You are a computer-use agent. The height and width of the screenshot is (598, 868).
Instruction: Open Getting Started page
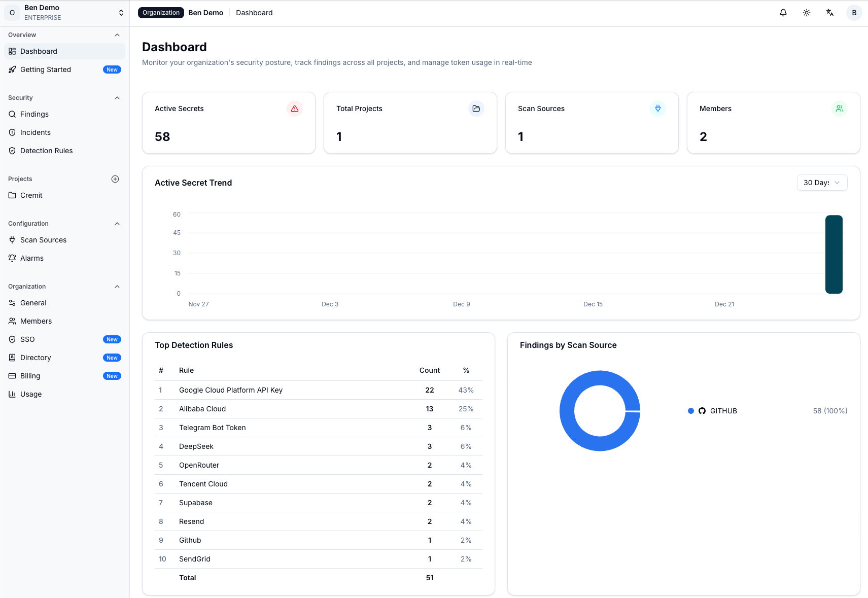[x=64, y=69]
